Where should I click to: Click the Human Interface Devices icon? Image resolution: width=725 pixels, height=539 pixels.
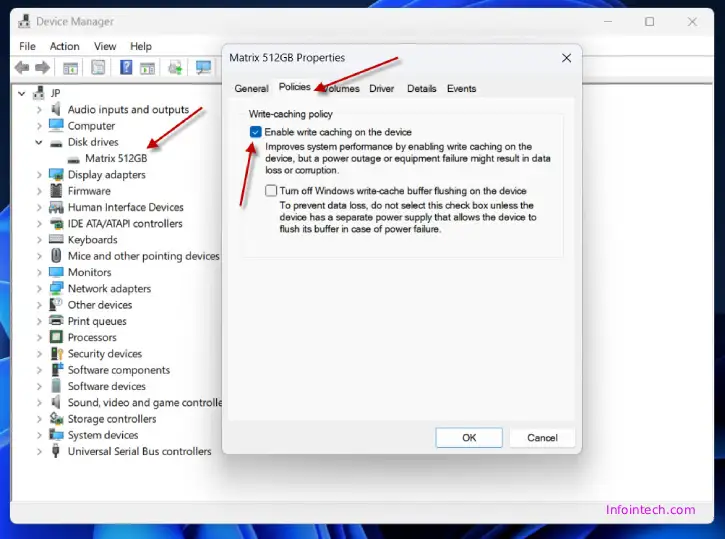[x=56, y=207]
